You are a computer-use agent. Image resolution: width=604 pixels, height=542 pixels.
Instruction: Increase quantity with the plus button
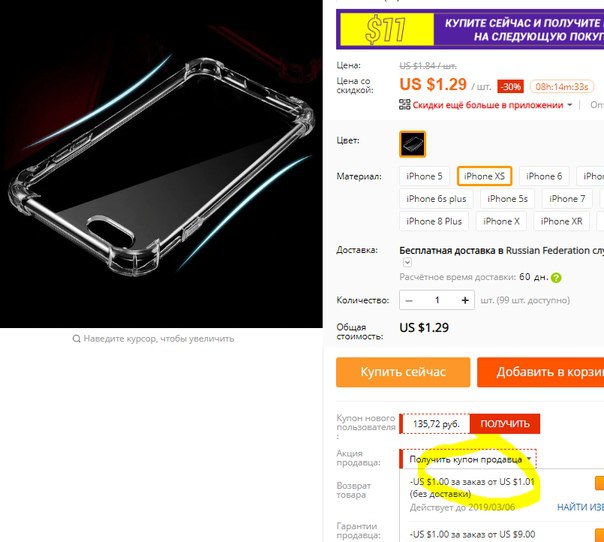click(465, 300)
